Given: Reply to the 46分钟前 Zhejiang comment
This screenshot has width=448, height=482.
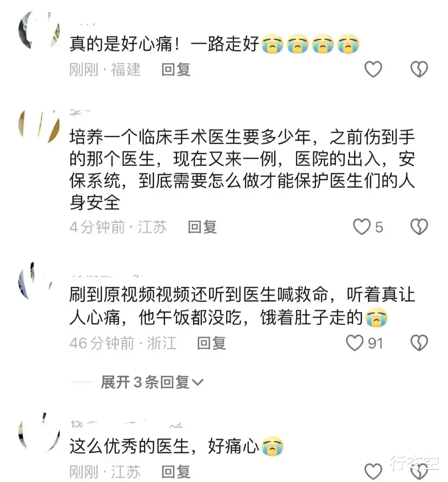Looking at the screenshot, I should [x=211, y=343].
